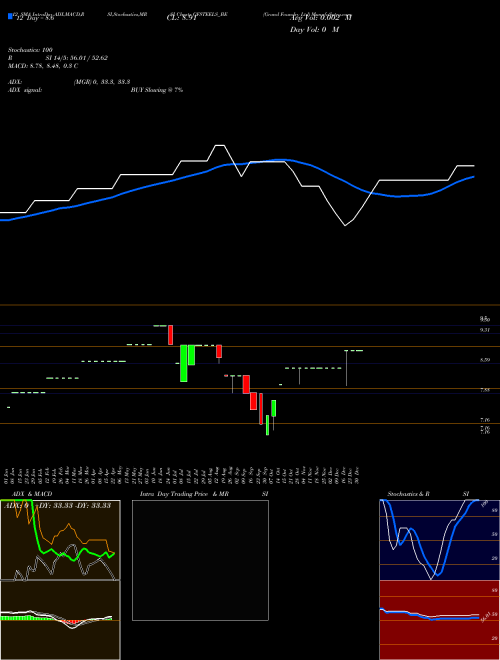Click the tallest green candlestick body
Viewport: 500px width, 660px height.
pos(184,363)
